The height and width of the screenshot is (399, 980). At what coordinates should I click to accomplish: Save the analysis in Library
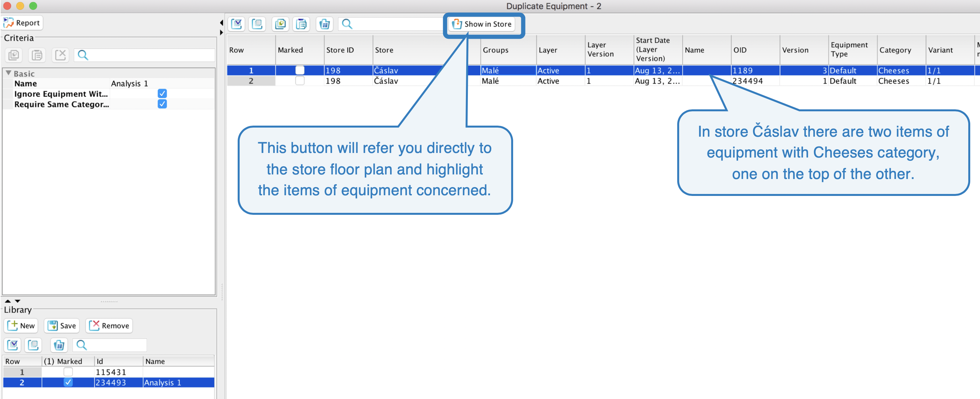tap(62, 325)
